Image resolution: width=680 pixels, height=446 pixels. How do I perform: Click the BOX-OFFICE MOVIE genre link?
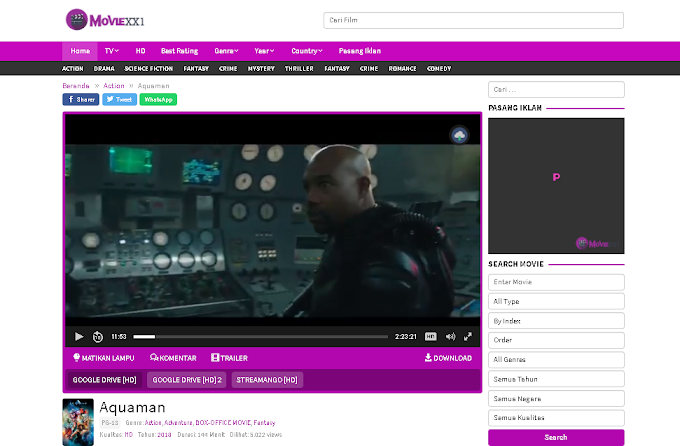[223, 423]
